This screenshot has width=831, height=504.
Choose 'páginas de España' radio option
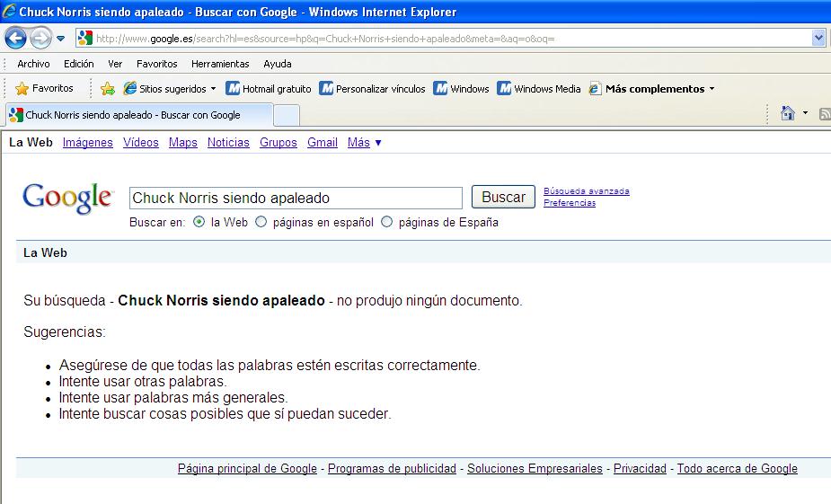[x=387, y=222]
